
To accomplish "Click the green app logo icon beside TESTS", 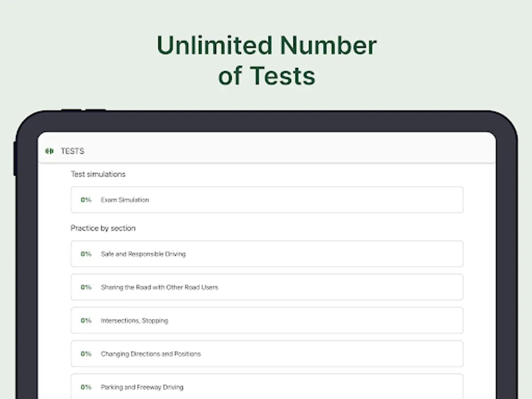I will click(x=49, y=151).
